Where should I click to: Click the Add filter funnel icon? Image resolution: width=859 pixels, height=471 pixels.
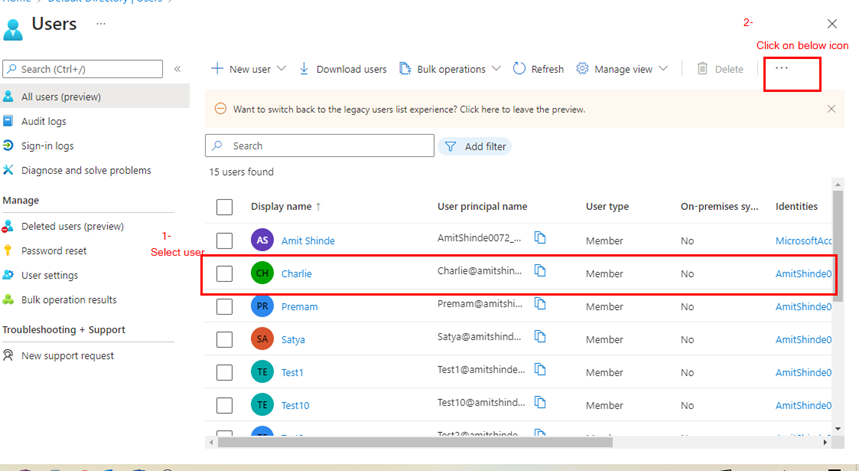click(450, 146)
